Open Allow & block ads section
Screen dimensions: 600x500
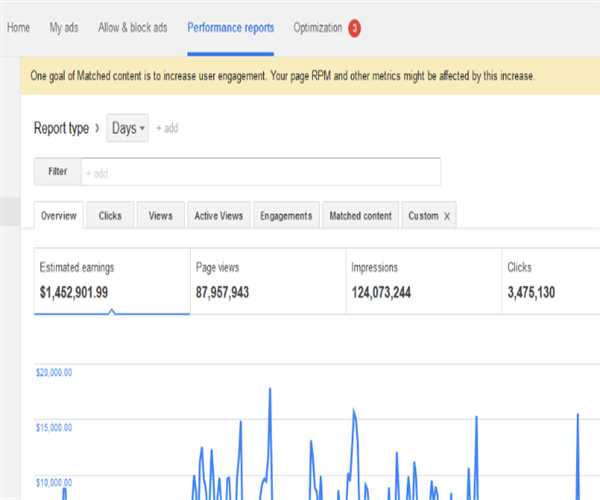point(135,28)
